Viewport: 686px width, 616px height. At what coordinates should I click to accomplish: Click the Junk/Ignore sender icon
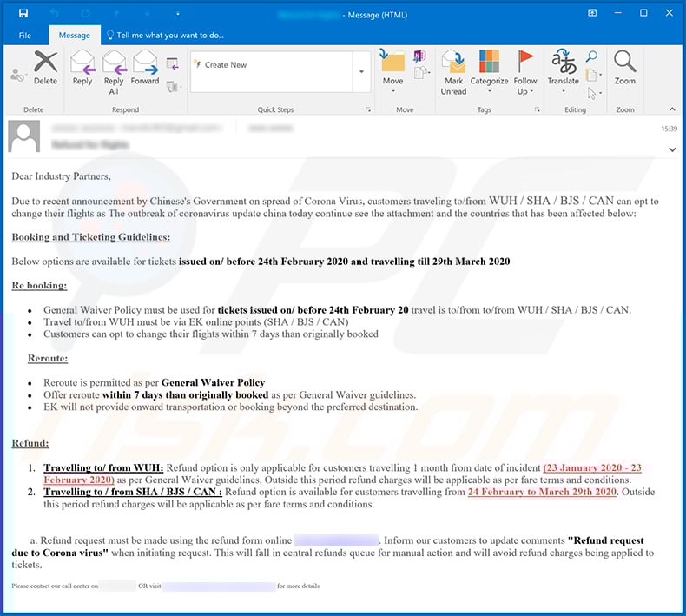coord(17,75)
